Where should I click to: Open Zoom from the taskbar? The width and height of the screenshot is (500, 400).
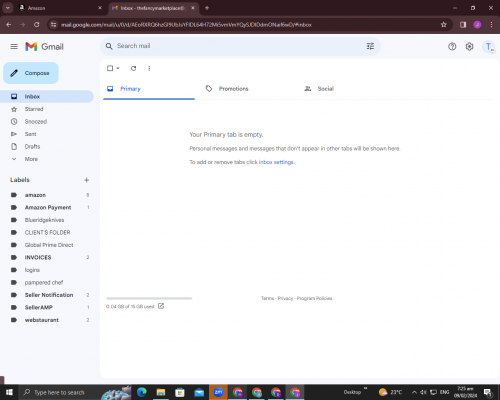(x=218, y=392)
